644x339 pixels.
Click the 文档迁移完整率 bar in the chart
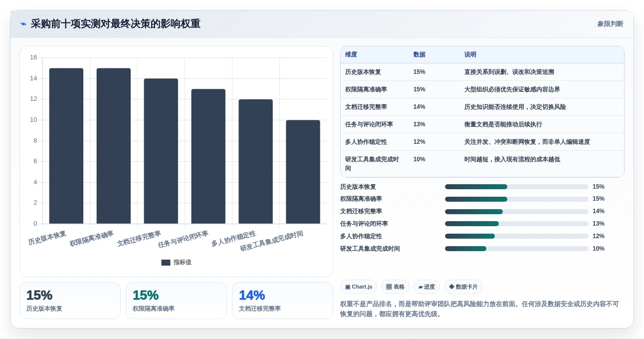coord(161,151)
